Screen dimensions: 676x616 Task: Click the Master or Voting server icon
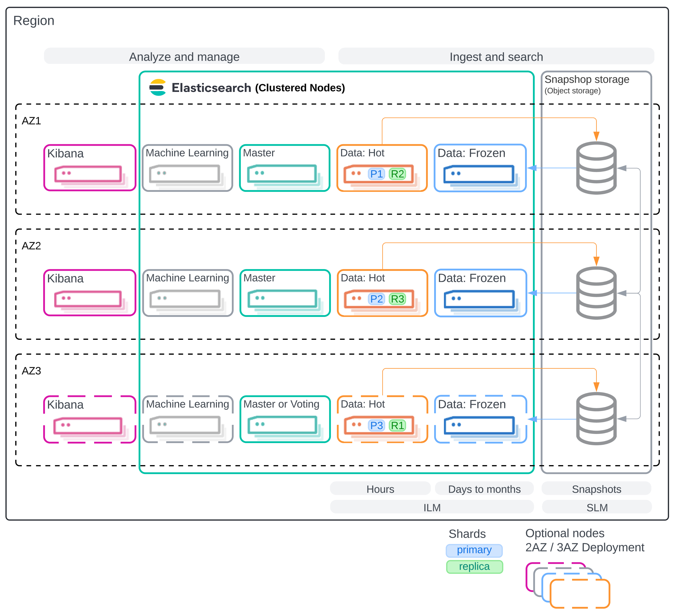tap(283, 425)
